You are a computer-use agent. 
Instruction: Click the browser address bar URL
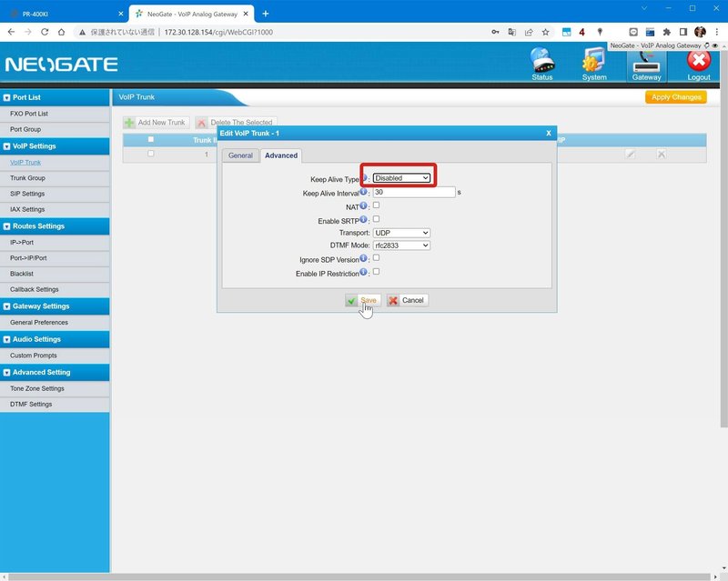[x=218, y=32]
